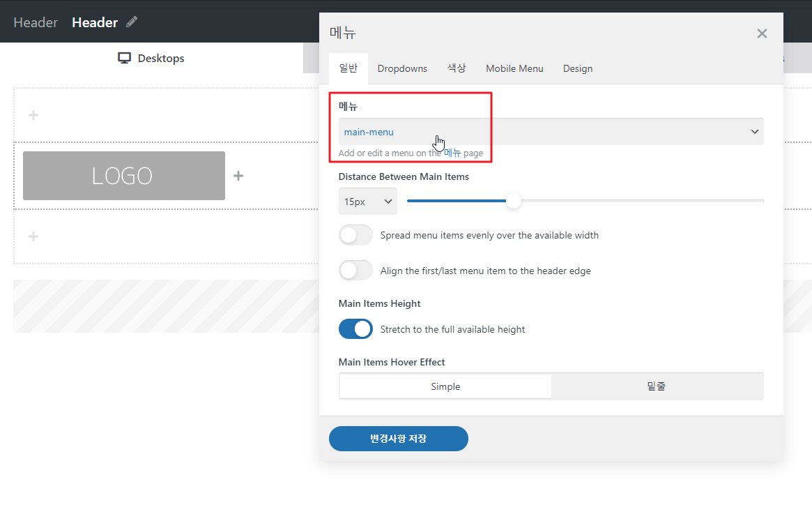
Task: Click the 변경사항 저장 button
Action: tap(398, 439)
